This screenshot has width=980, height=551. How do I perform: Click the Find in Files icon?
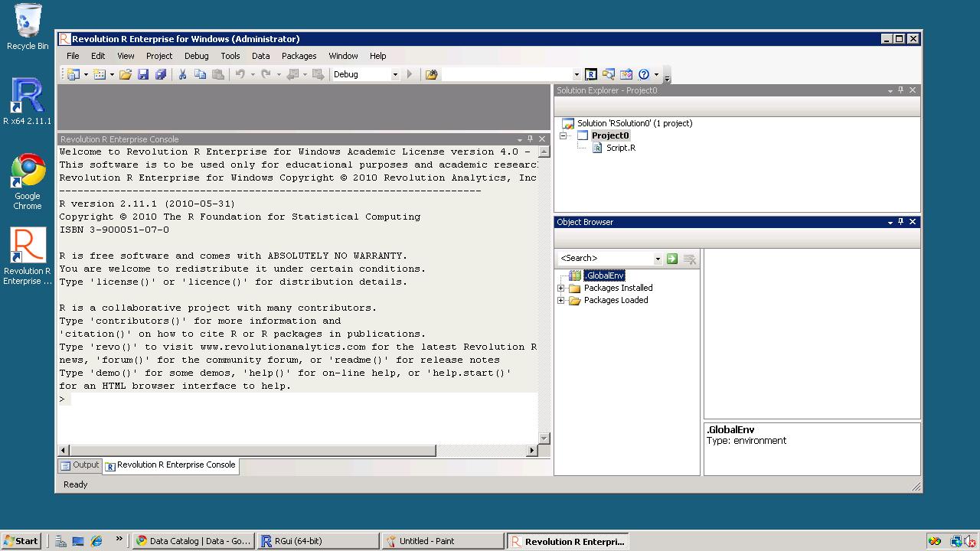click(431, 74)
